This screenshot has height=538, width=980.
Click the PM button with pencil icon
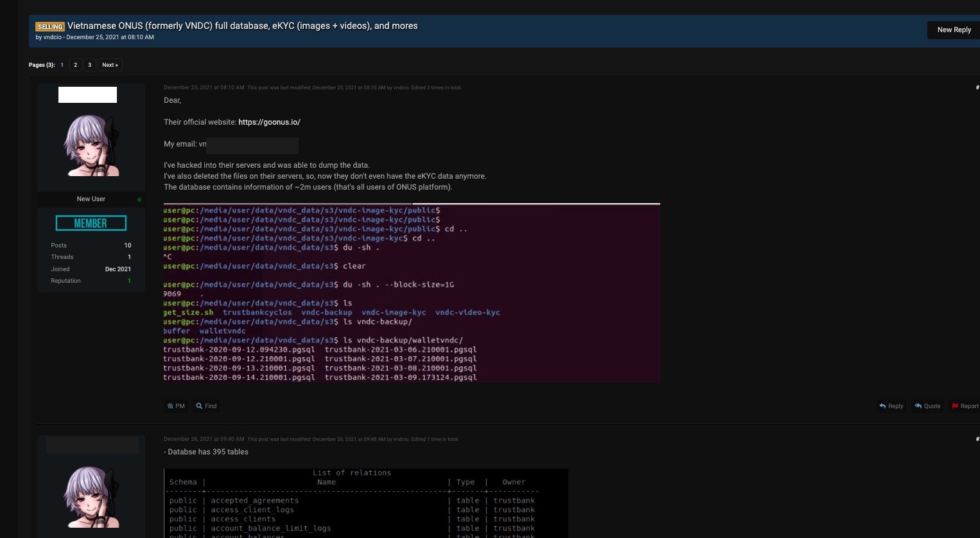click(x=176, y=406)
